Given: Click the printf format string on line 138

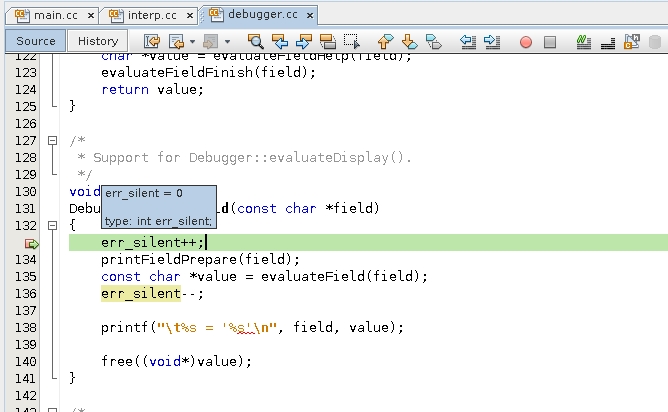Looking at the screenshot, I should tap(217, 328).
